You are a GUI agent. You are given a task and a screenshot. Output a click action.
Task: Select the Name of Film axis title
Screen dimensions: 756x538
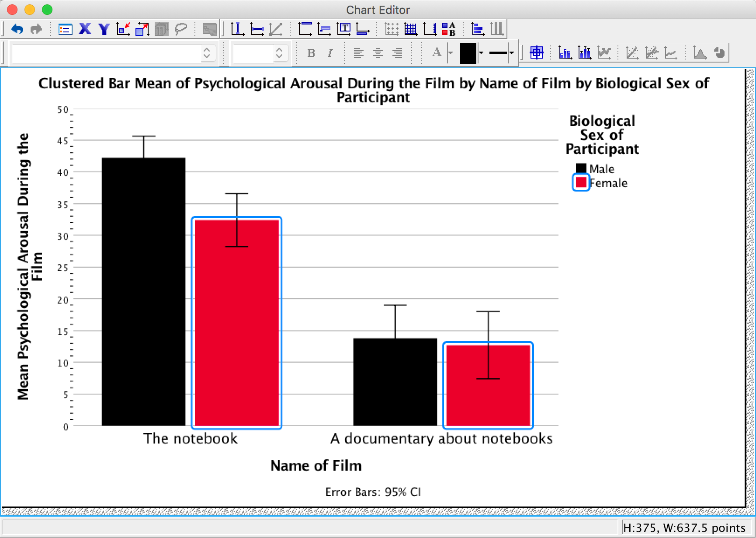point(316,465)
